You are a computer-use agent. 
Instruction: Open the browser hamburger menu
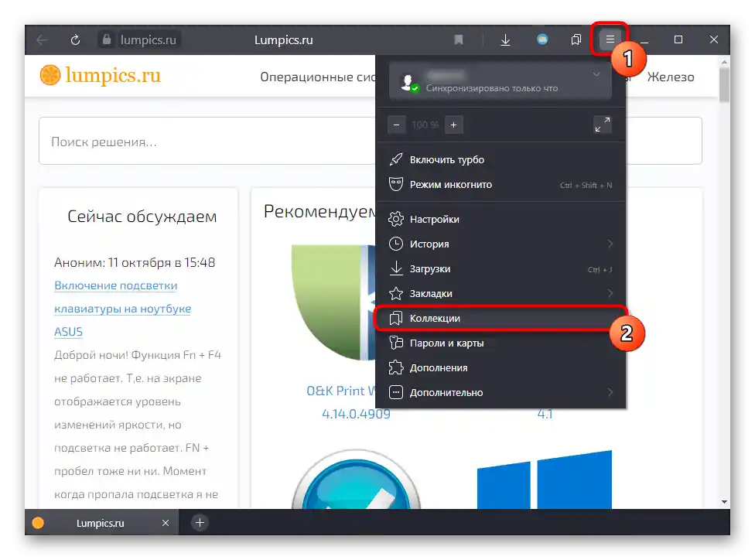[610, 39]
